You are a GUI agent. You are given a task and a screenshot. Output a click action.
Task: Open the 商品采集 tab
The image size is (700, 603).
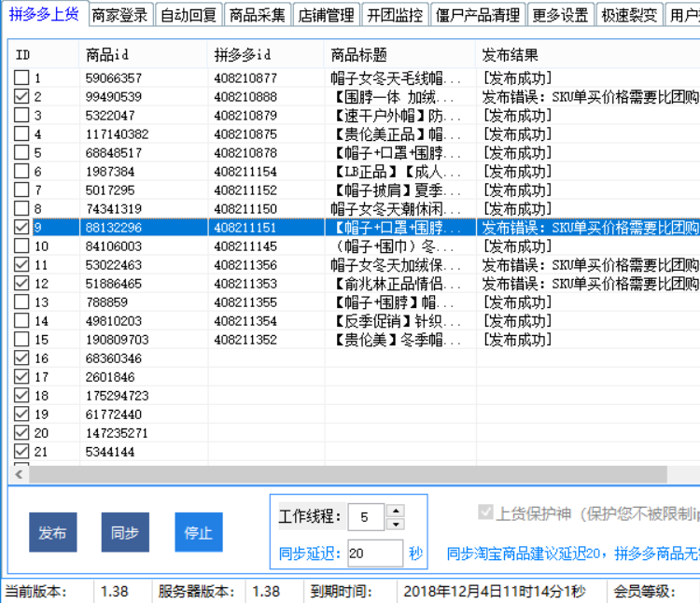coord(258,15)
